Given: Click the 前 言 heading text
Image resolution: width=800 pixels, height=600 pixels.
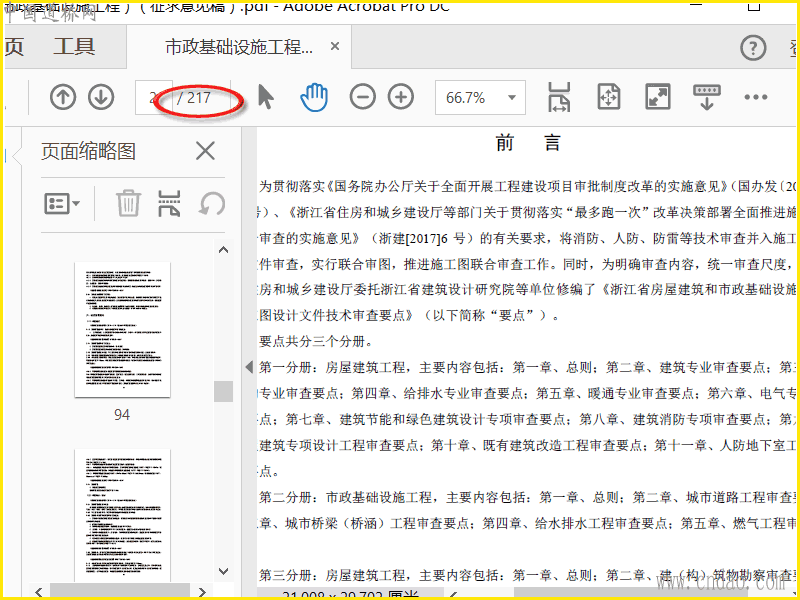Looking at the screenshot, I should point(528,143).
